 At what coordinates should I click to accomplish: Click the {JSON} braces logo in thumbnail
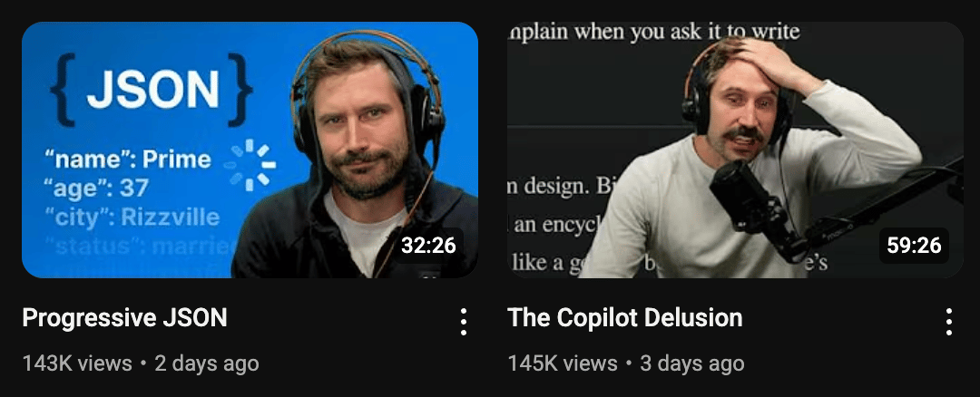point(152,89)
